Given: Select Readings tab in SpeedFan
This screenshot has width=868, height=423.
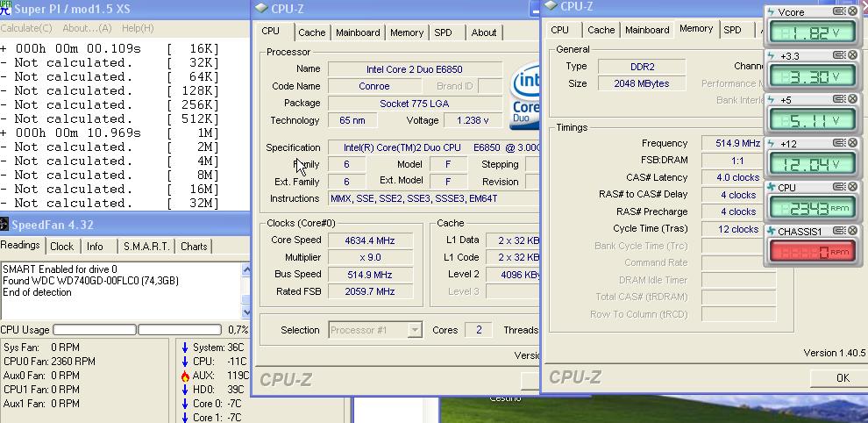Looking at the screenshot, I should click(20, 245).
